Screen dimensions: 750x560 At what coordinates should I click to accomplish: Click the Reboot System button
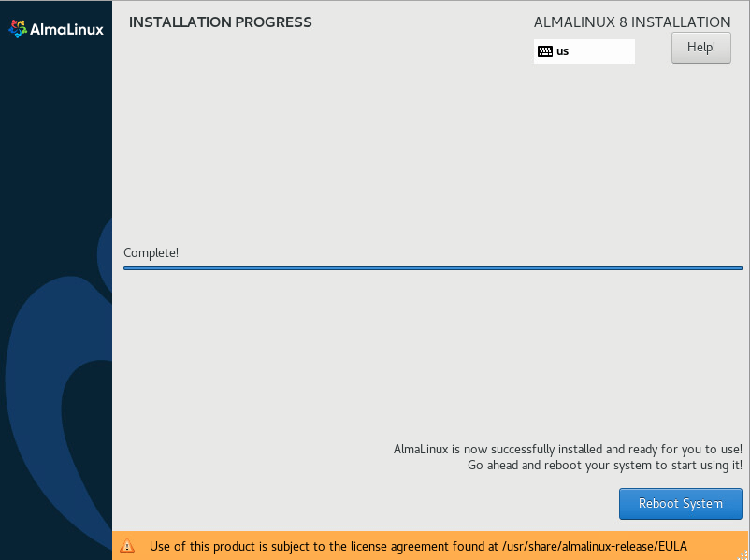click(x=680, y=504)
